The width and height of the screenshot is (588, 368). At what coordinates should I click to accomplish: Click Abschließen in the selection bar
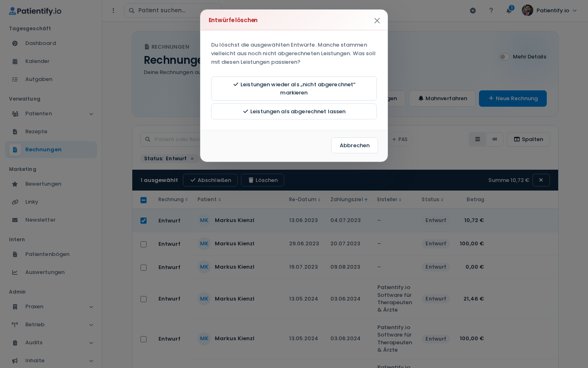210,180
